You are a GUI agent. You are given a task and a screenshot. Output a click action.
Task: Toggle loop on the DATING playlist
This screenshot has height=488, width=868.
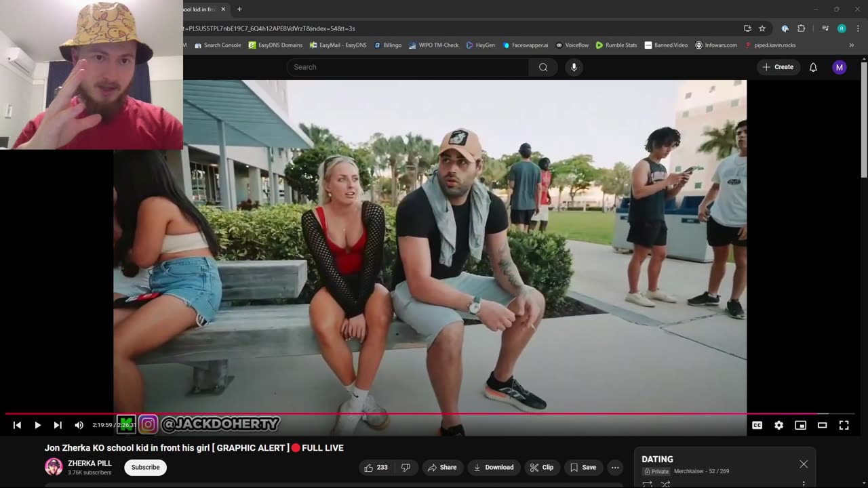647,484
